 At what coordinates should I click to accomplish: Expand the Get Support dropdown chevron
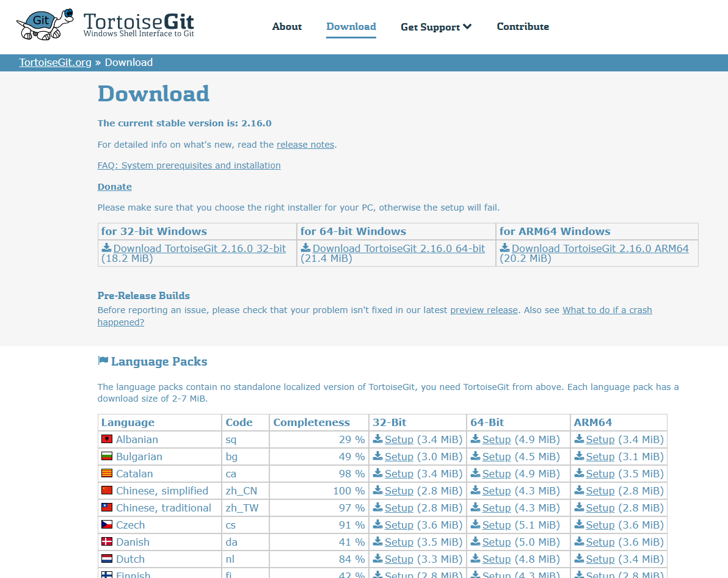click(467, 26)
